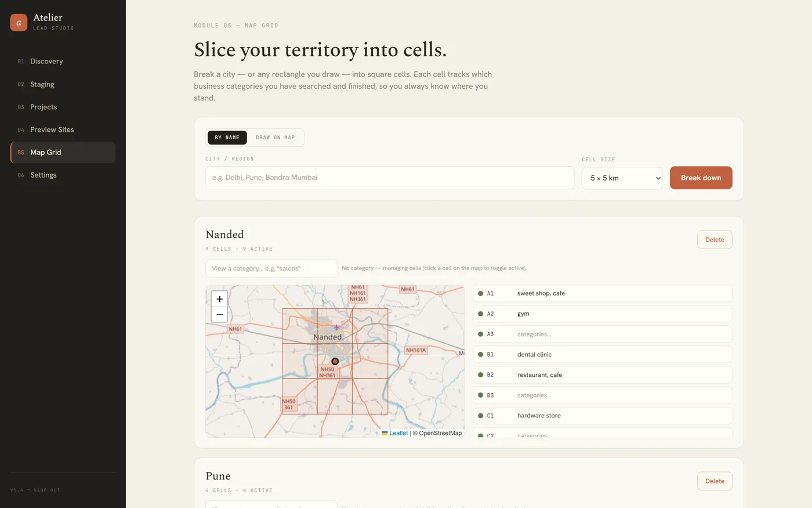Click the Nanded center marker on map
The width and height of the screenshot is (812, 508).
[x=335, y=361]
